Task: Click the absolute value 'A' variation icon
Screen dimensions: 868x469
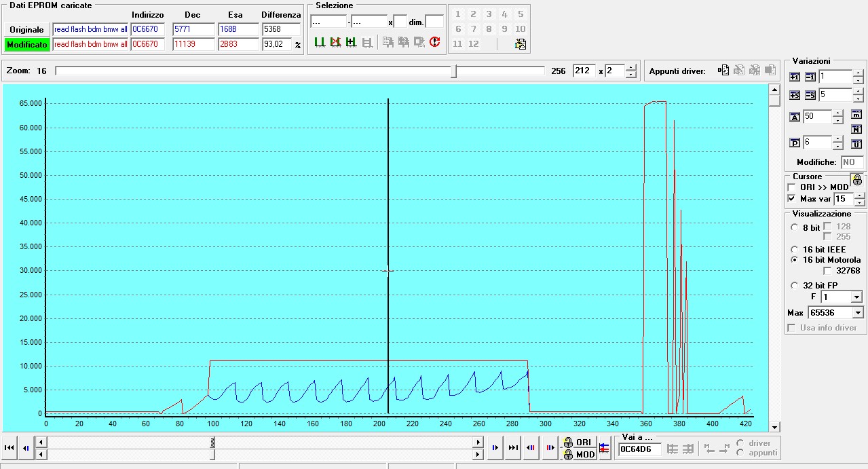Action: (795, 117)
